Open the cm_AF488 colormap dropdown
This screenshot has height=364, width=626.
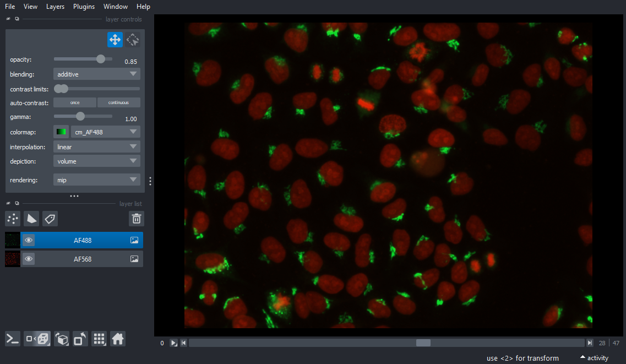click(x=105, y=132)
